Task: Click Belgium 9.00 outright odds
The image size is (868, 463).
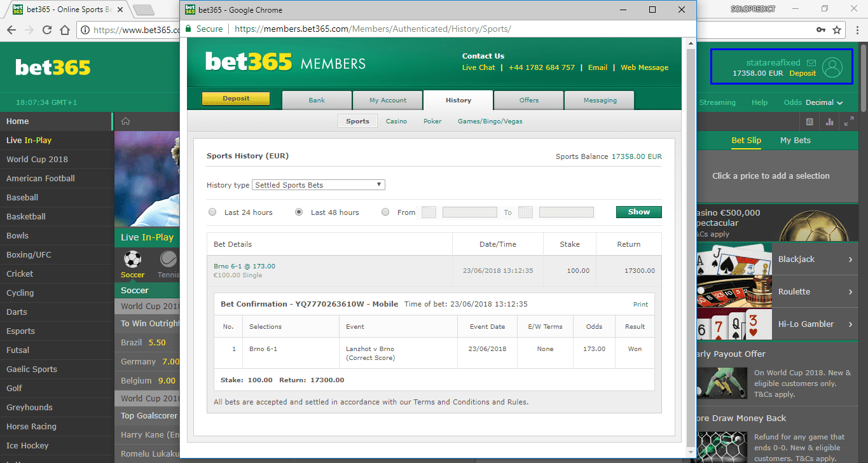Action: tap(147, 380)
